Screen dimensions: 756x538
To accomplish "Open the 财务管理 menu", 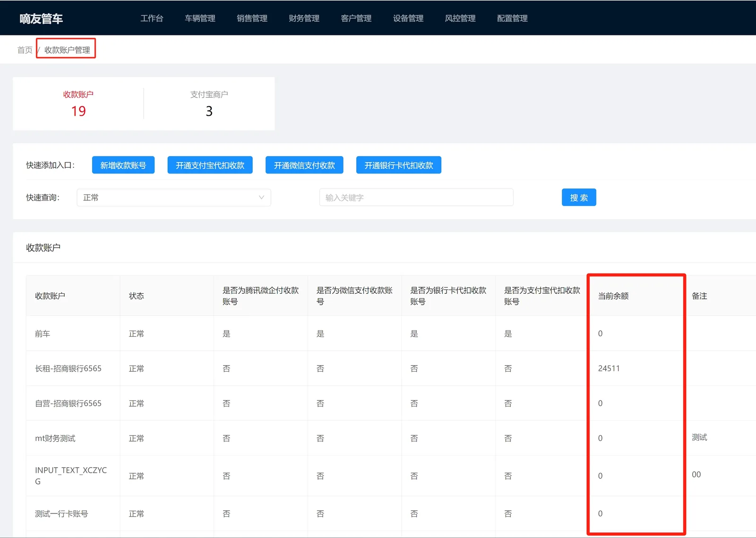I will [x=304, y=18].
